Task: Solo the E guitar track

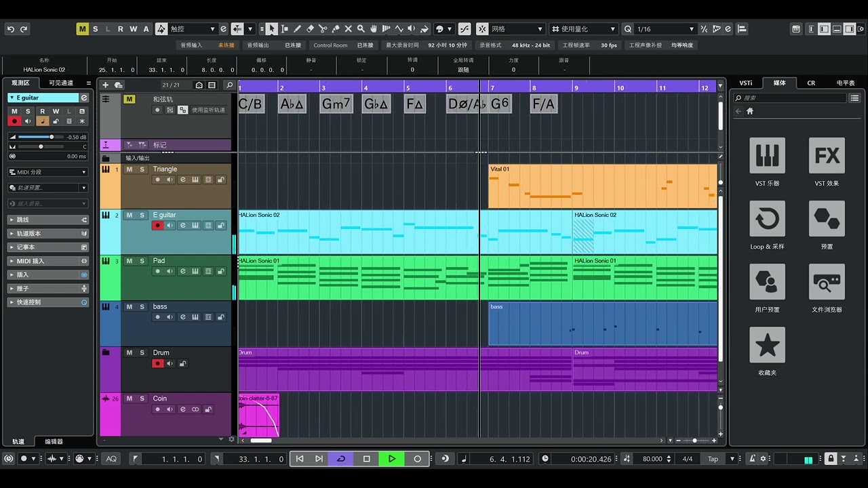Action: [x=142, y=215]
